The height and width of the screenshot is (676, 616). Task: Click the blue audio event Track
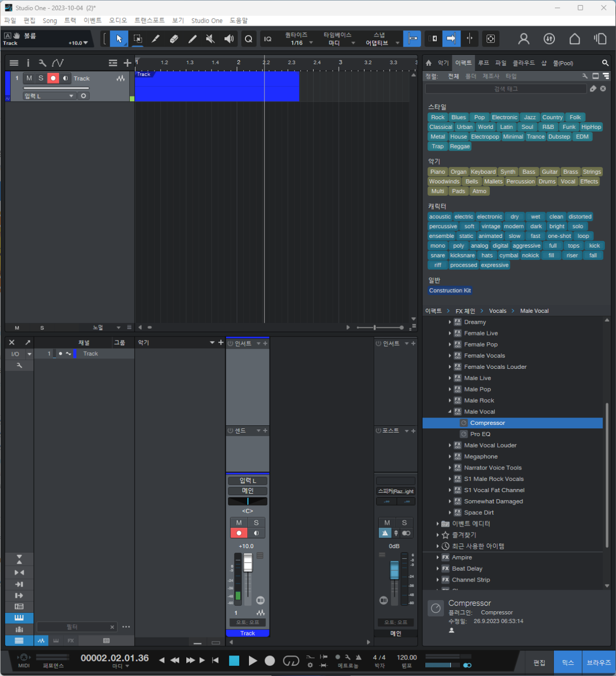(217, 86)
